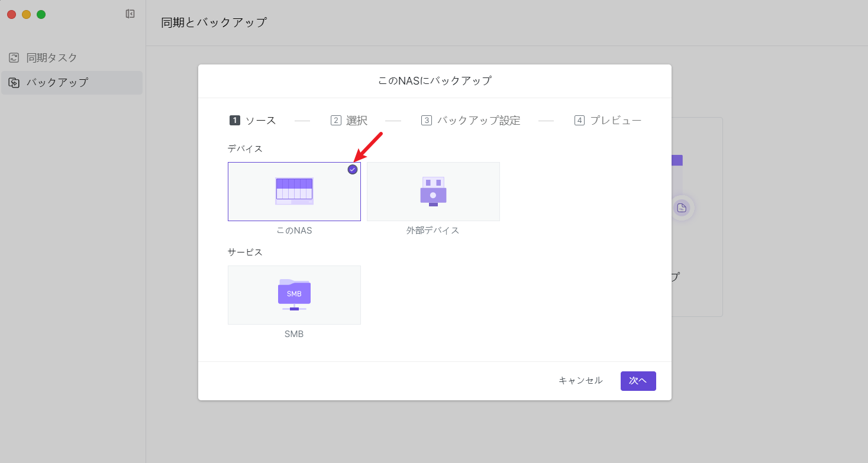Collapse the sidebar using the panel icon
Image resolution: width=868 pixels, height=463 pixels.
pos(130,14)
